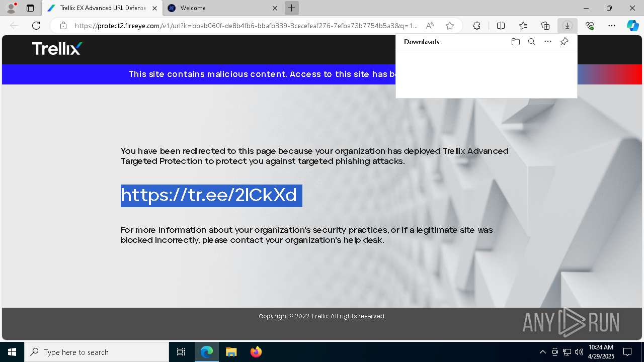The image size is (644, 362).
Task: Close the Welcome tab
Action: coord(275,8)
